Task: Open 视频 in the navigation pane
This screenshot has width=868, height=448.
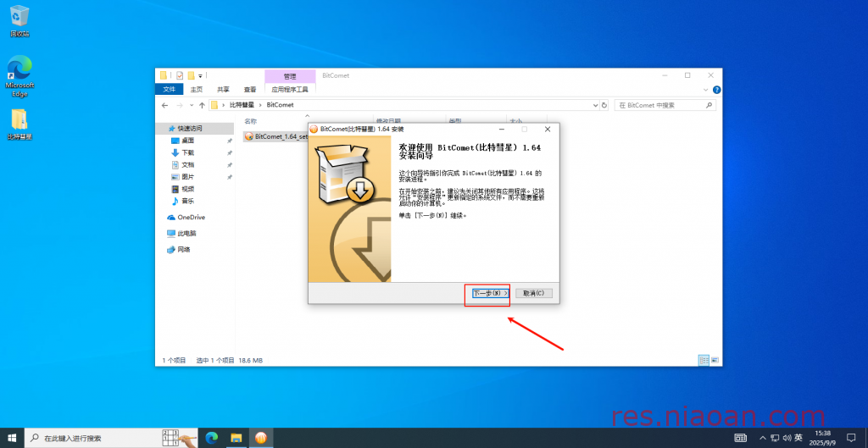Action: pyautogui.click(x=187, y=189)
